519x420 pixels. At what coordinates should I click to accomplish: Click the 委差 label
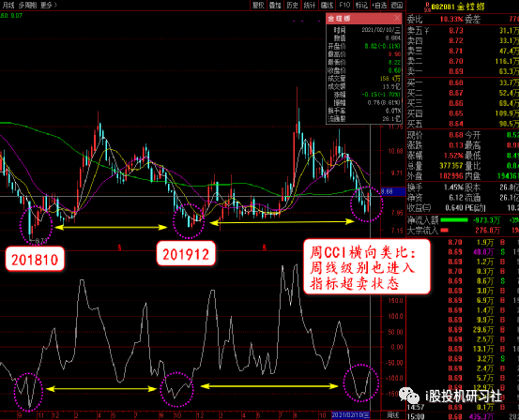(x=473, y=19)
